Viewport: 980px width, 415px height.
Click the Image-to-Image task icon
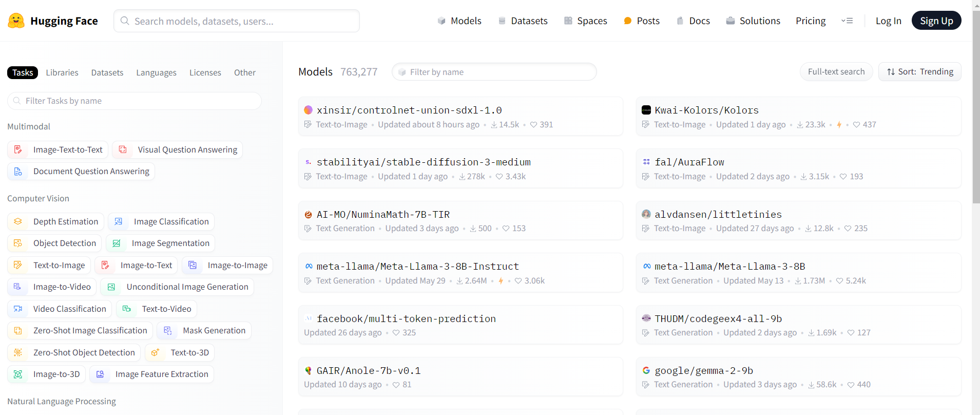[x=193, y=265]
